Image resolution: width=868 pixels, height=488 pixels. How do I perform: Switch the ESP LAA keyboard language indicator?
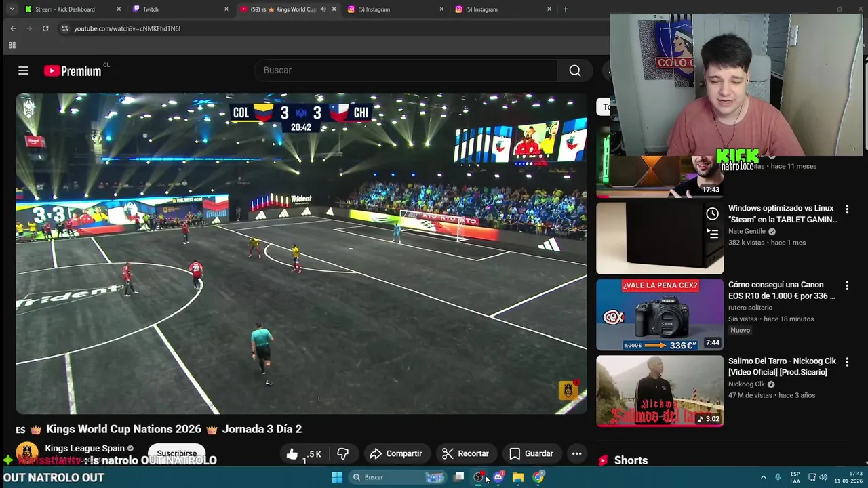[x=795, y=477]
